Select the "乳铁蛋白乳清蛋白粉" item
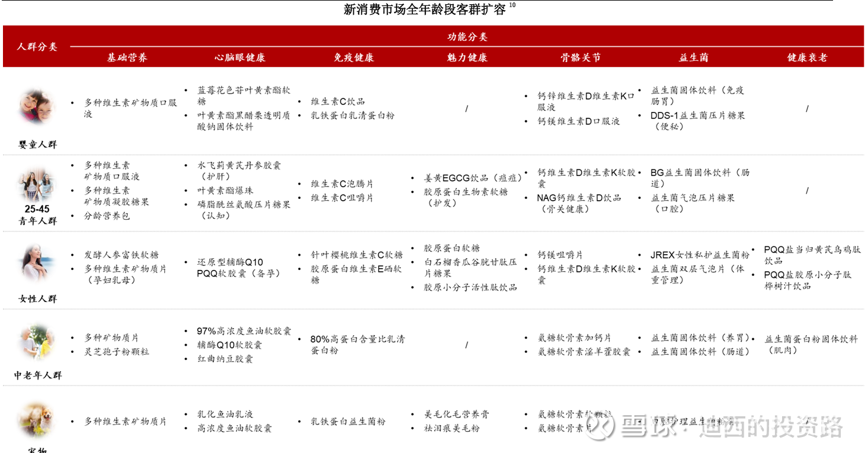Viewport: 868px width, 453px height. pyautogui.click(x=353, y=115)
